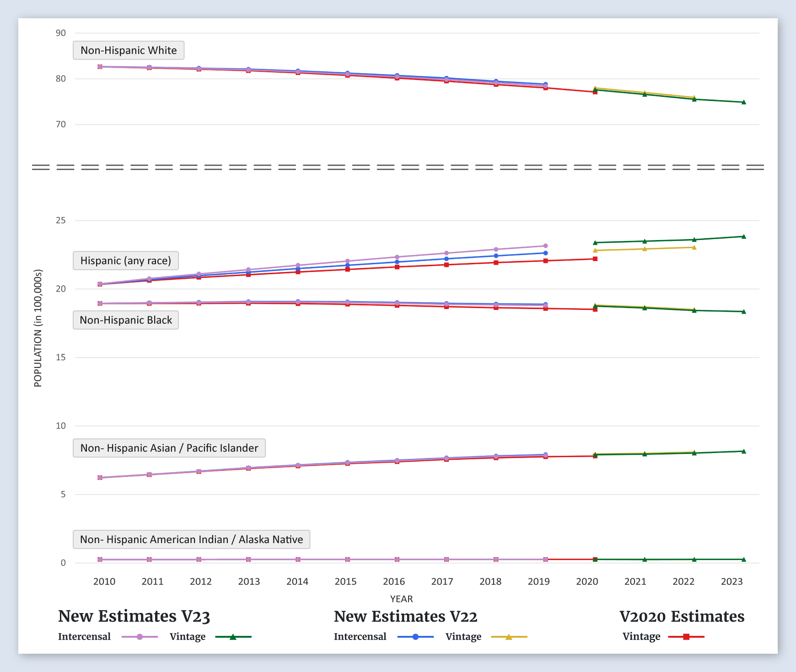Click the Hispanic (any race) series label
Screen dimensions: 796x672
pyautogui.click(x=126, y=261)
